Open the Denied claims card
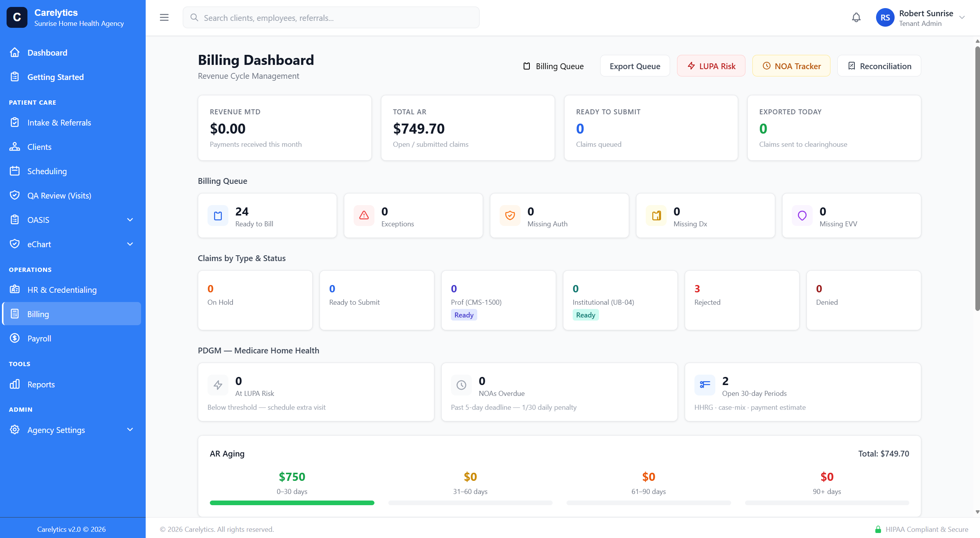The width and height of the screenshot is (980, 538). click(x=864, y=300)
